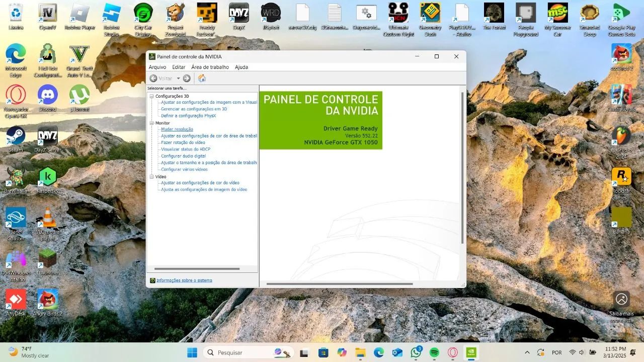This screenshot has height=362, width=644.
Task: Open VLC media player shortcut
Action: pos(48,218)
